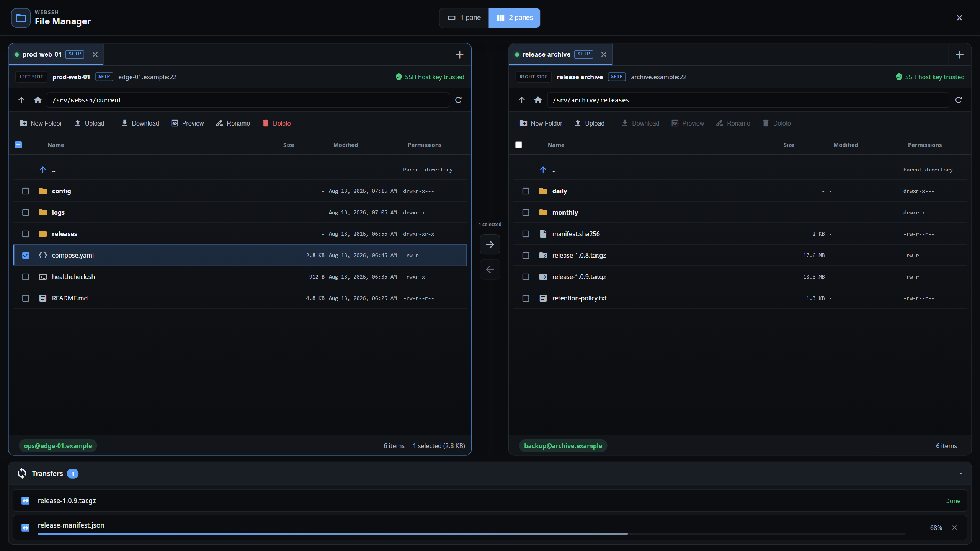Close the release archive tab
Screen dimensions: 980x551
[x=604, y=55]
